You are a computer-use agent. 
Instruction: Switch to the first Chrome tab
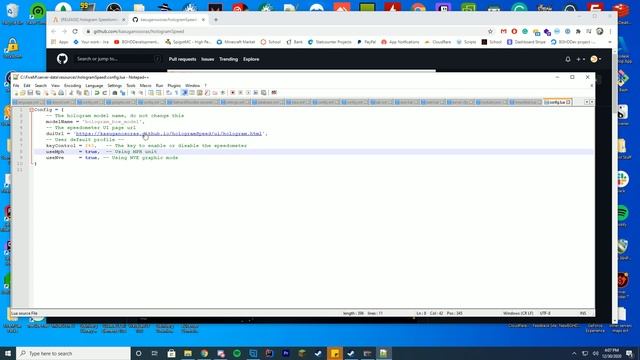pos(88,20)
